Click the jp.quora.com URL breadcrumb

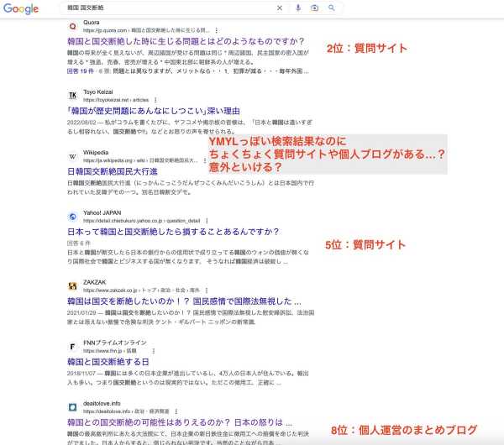point(146,30)
